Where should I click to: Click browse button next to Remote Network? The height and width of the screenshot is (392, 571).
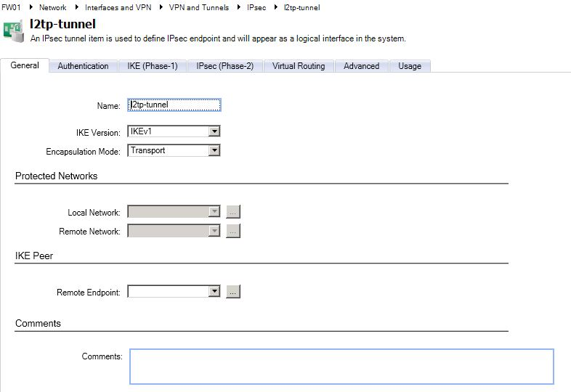click(233, 232)
